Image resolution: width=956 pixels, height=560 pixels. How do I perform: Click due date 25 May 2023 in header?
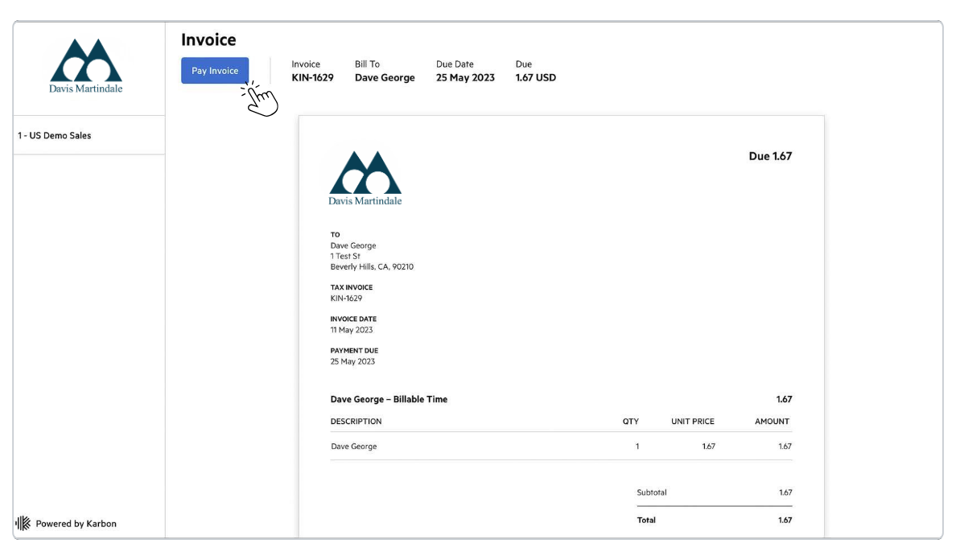click(465, 77)
